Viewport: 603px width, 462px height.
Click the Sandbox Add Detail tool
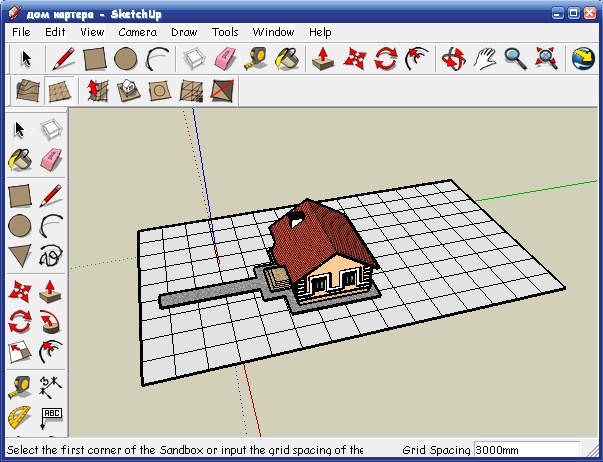pyautogui.click(x=191, y=91)
